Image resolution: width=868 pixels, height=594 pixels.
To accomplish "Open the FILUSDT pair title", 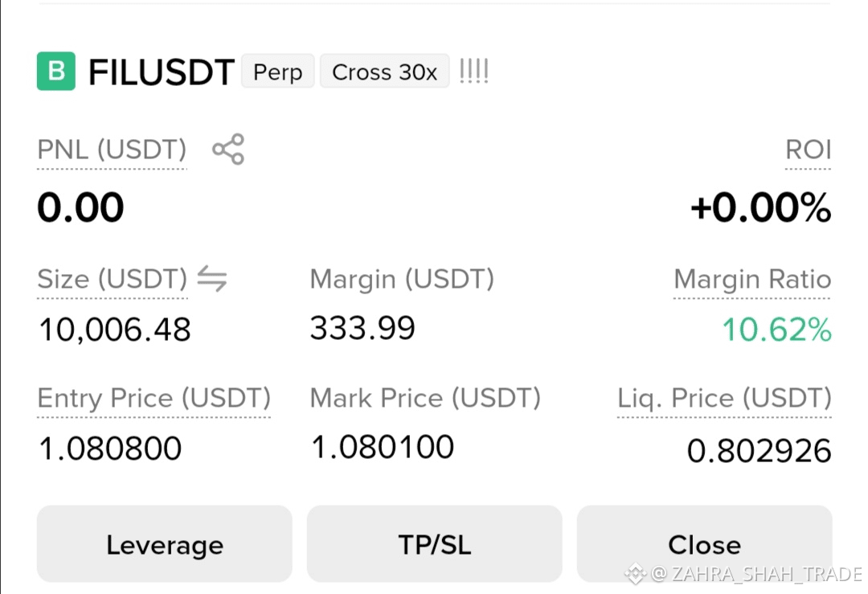I will (x=161, y=72).
